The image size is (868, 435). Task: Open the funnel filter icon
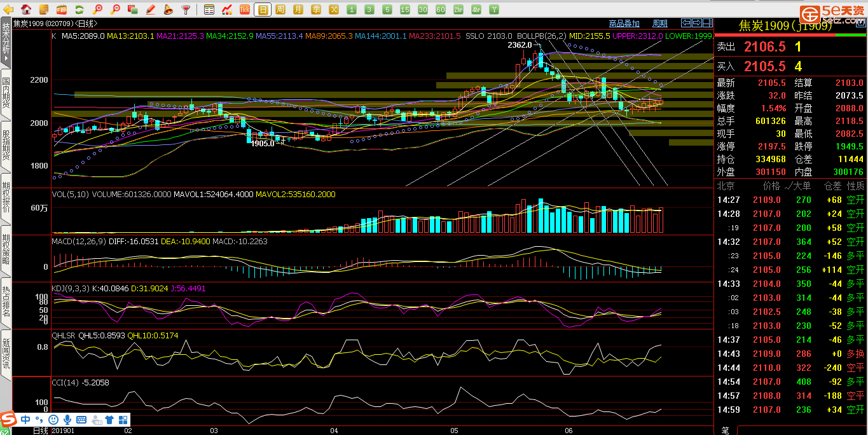pos(186,10)
